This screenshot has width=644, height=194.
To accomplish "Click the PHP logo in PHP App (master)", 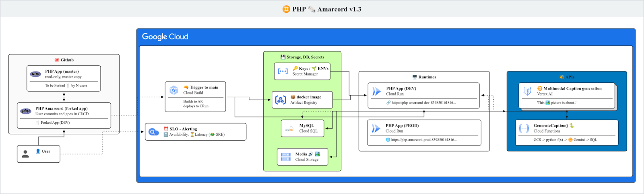I will pos(35,74).
